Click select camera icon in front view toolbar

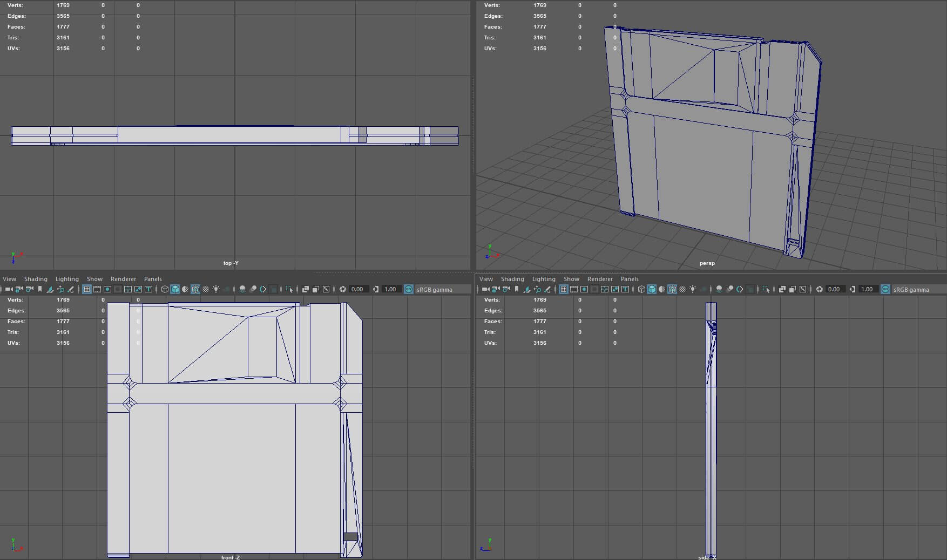pos(9,290)
